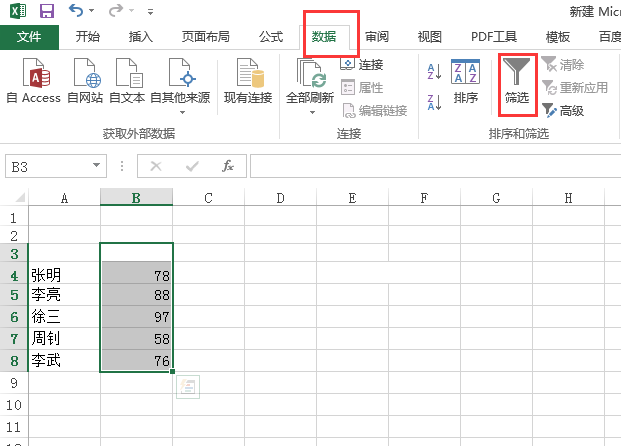The width and height of the screenshot is (621, 446).
Task: Click the cell containing 李武
Action: pyautogui.click(x=64, y=360)
